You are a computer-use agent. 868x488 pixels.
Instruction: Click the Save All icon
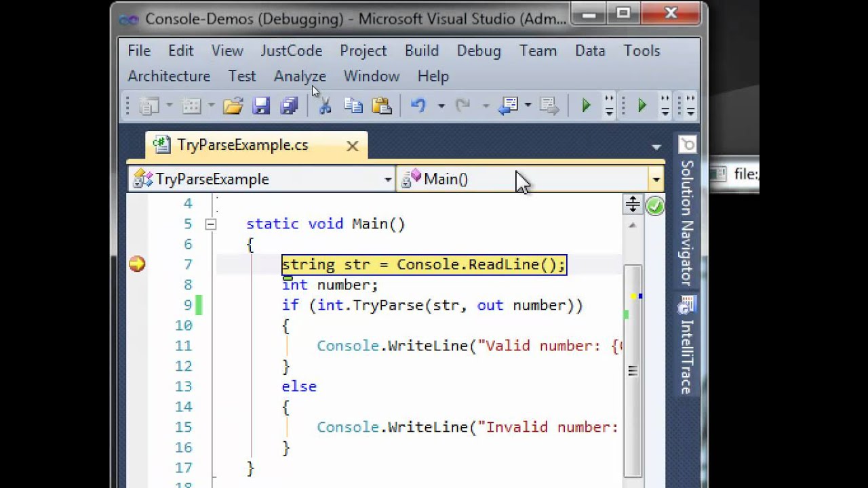pos(290,106)
